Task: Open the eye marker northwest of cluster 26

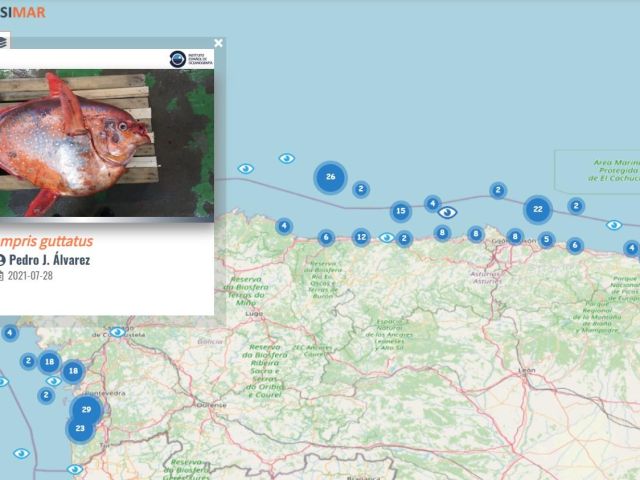Action: tap(287, 158)
